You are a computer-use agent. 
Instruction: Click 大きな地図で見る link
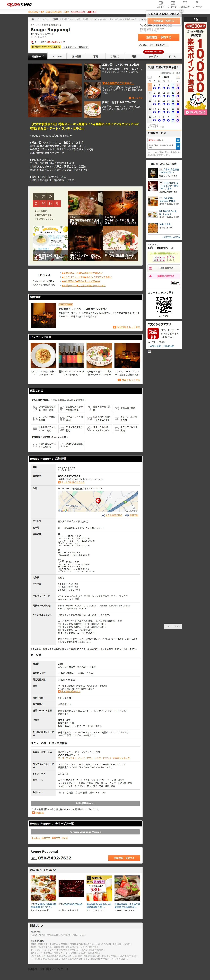114,515
